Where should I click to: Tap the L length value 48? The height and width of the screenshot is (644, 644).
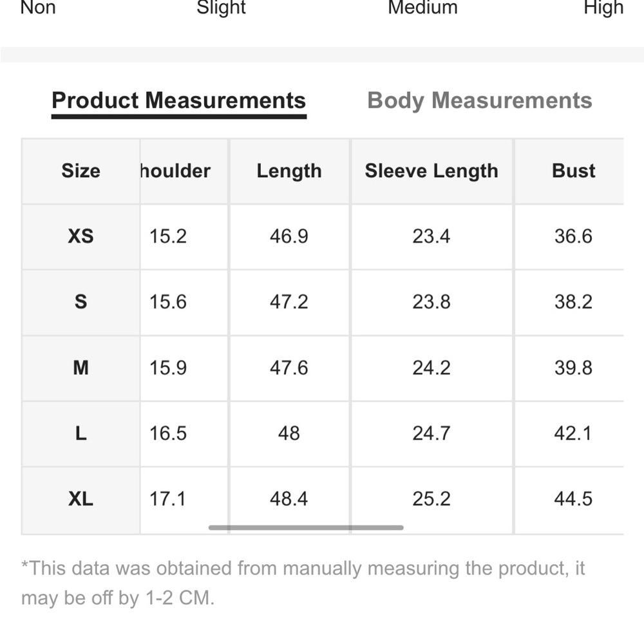tap(289, 433)
